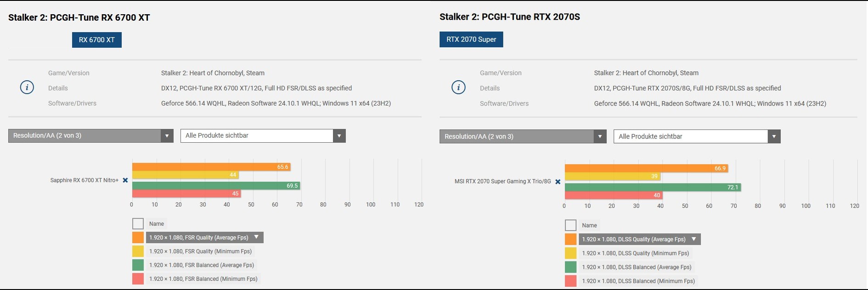
Task: Click heading Stalker 2: PCGH-Tune RX 6700 XT
Action: (79, 17)
